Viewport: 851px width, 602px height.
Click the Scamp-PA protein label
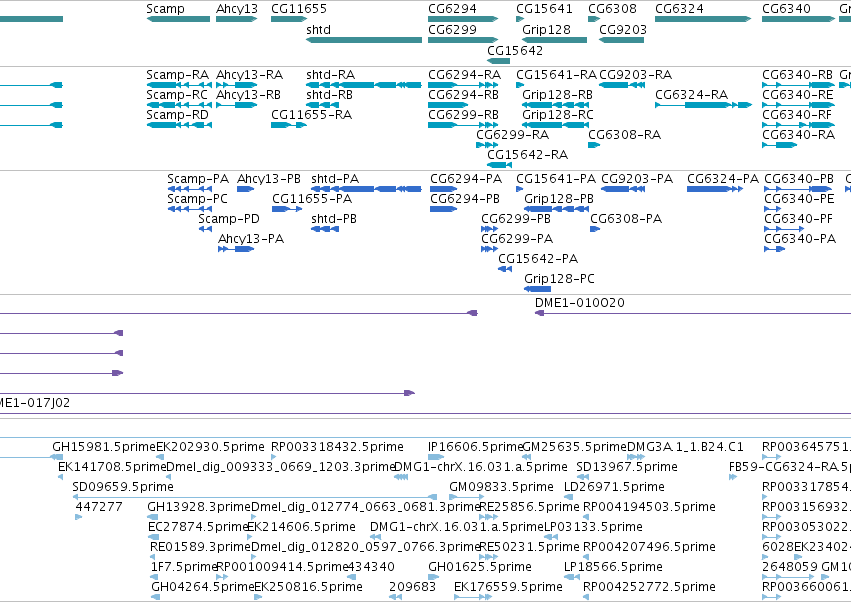point(198,179)
